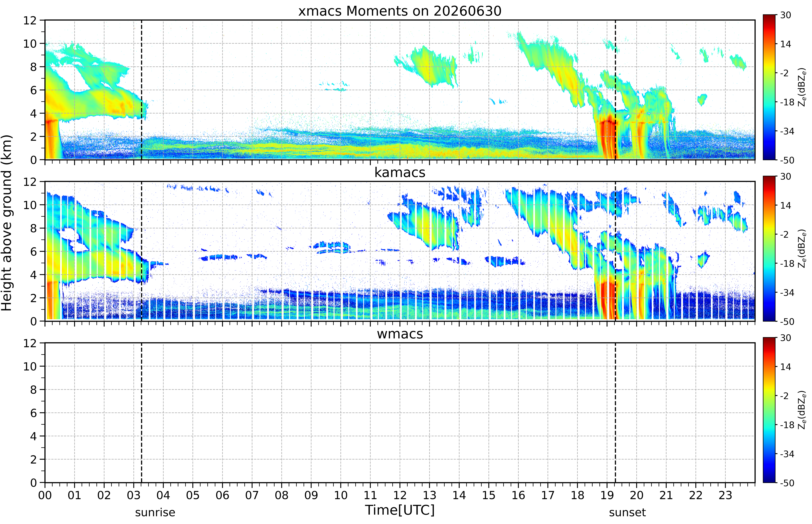Click the "15" hour tick label
812x524 pixels.
[489, 495]
